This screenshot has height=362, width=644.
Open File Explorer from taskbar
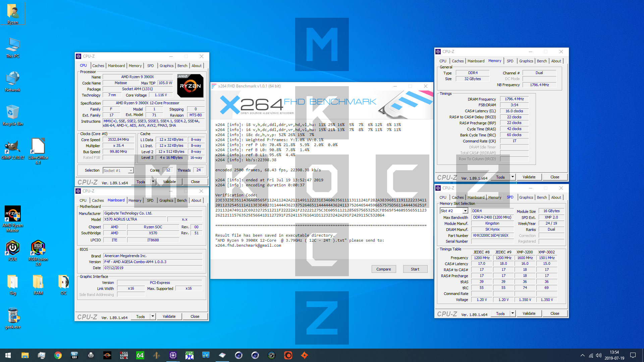coord(25,355)
